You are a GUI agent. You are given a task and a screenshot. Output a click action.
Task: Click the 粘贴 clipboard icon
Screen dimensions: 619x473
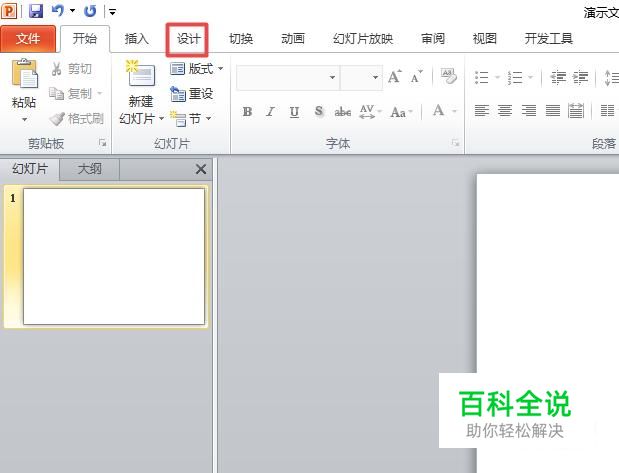tap(24, 74)
